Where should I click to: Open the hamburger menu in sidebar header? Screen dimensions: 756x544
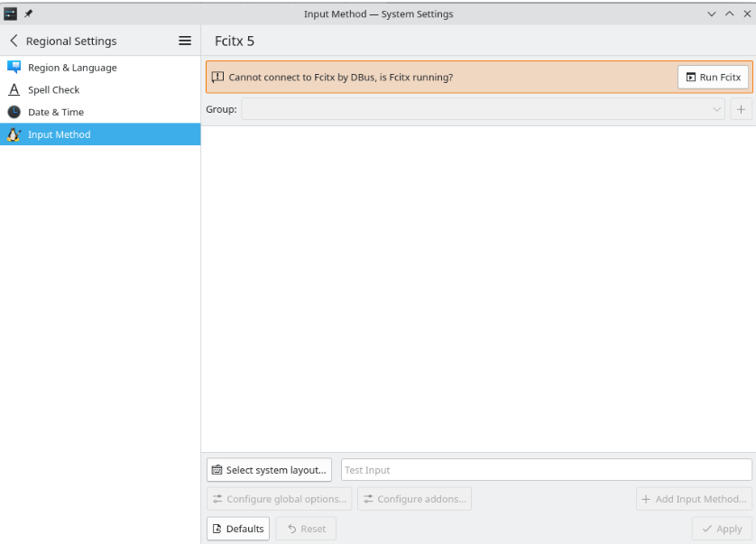185,41
